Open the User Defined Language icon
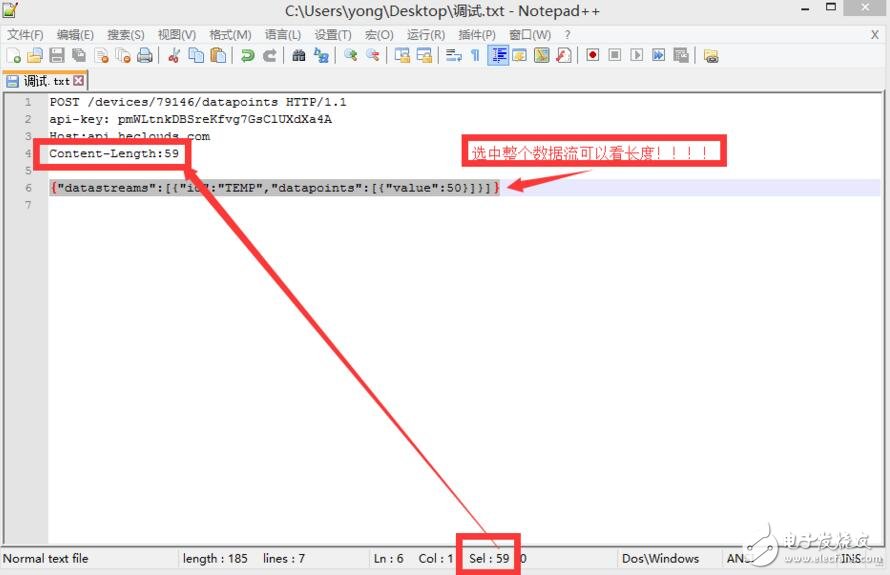 coord(519,56)
